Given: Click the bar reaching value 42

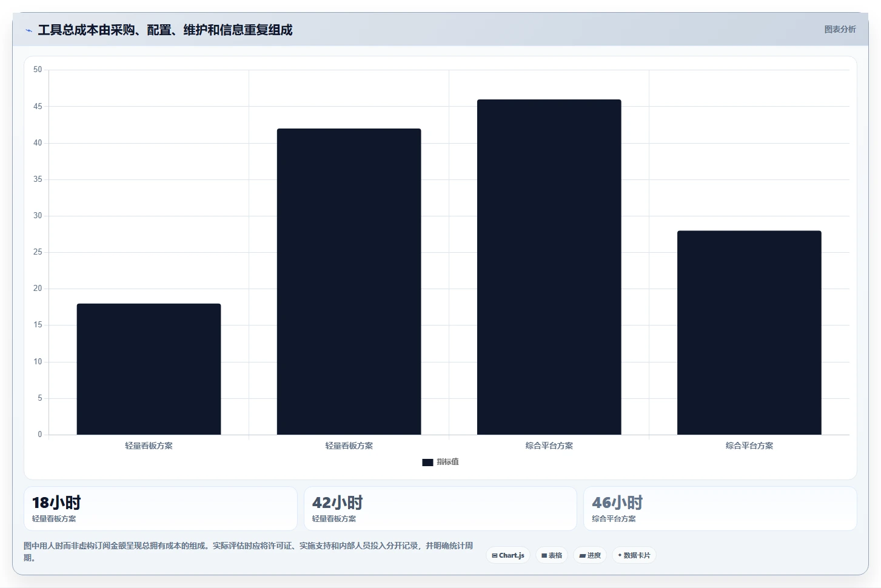Looking at the screenshot, I should pos(349,281).
